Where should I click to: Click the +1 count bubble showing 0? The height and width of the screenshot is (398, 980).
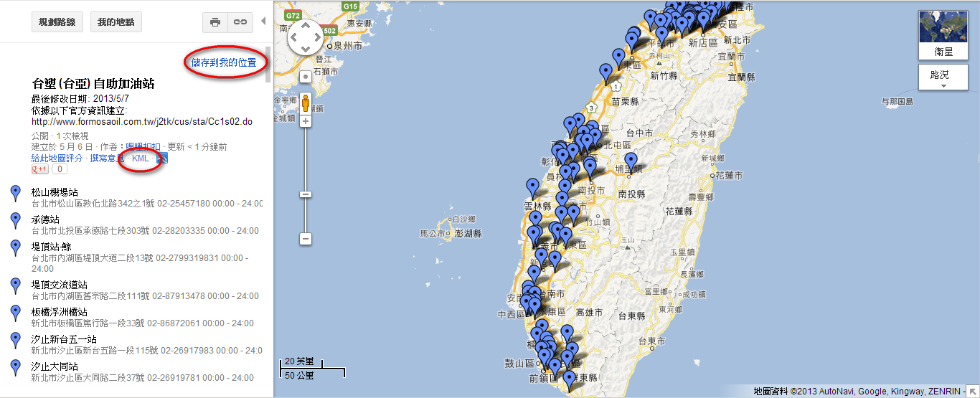tap(60, 169)
